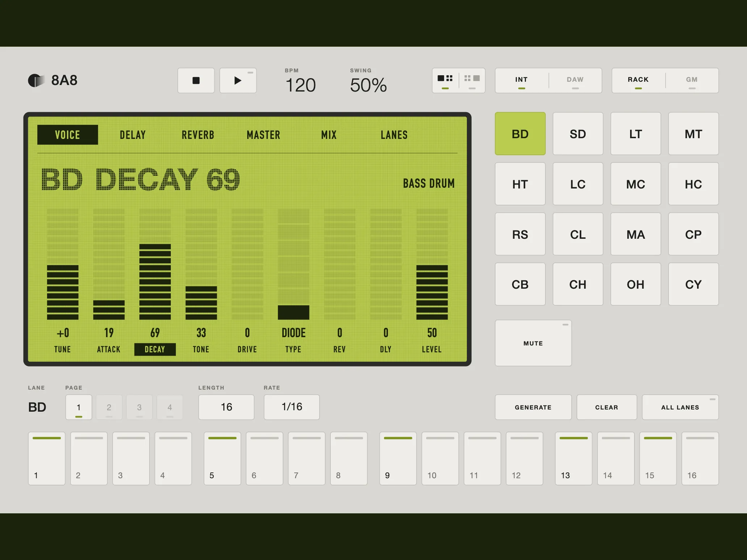Open the LANES tab
Screen dimensions: 747x560
[x=394, y=135]
